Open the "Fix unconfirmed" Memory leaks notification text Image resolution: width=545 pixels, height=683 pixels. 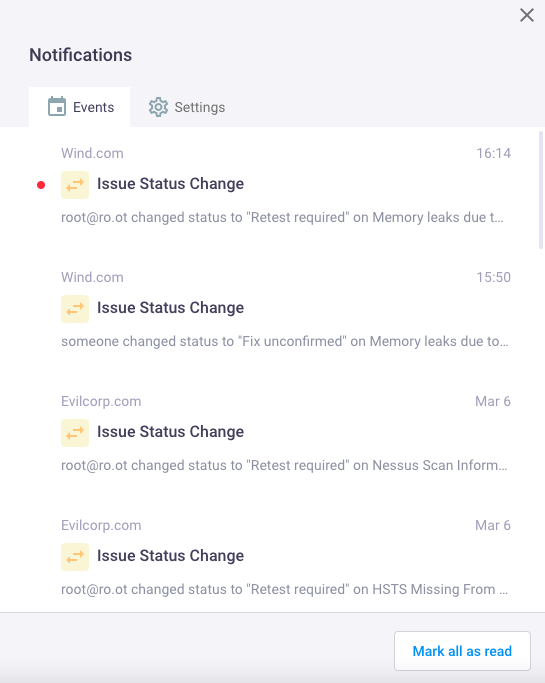point(285,341)
